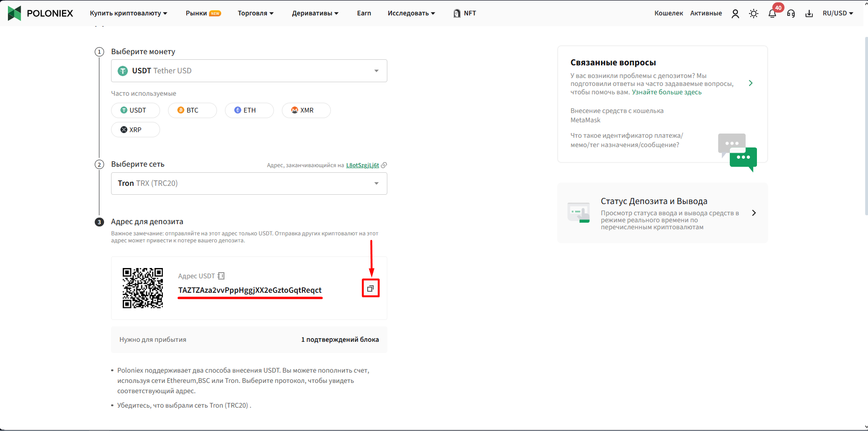Click the Статус Депозита card illustration icon
Image resolution: width=868 pixels, height=431 pixels.
579,212
